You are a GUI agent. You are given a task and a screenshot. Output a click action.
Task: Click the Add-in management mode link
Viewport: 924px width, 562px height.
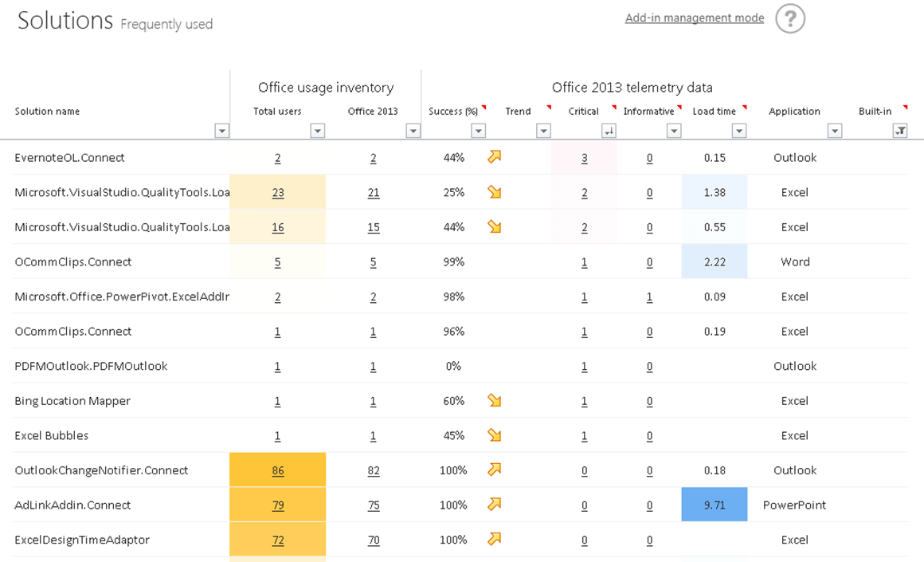click(694, 18)
